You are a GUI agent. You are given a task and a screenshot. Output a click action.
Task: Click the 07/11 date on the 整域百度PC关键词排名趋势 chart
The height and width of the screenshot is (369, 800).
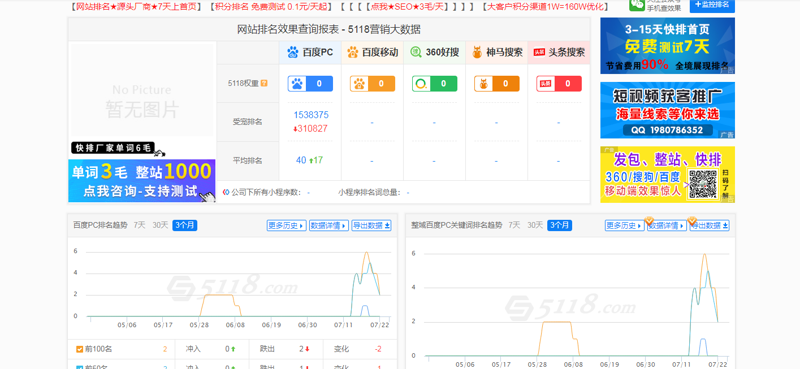683,364
